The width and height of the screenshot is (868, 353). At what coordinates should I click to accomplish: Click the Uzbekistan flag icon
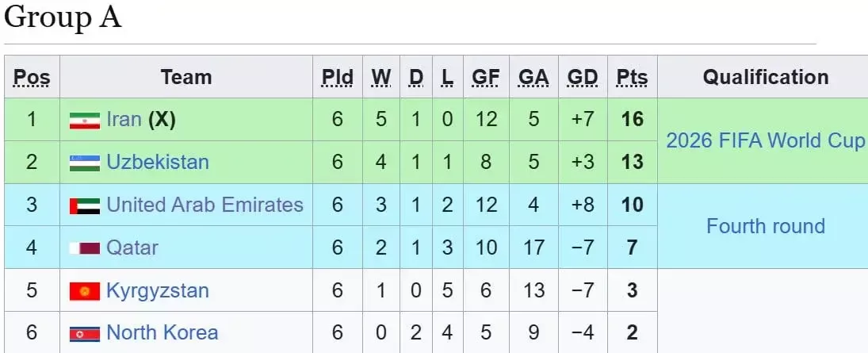point(85,163)
